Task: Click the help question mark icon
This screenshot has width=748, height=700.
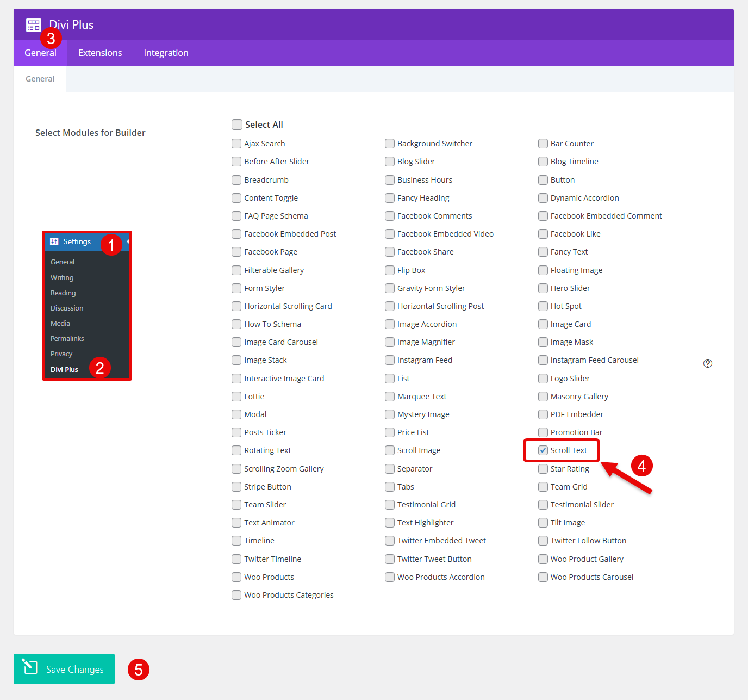Action: pyautogui.click(x=707, y=363)
